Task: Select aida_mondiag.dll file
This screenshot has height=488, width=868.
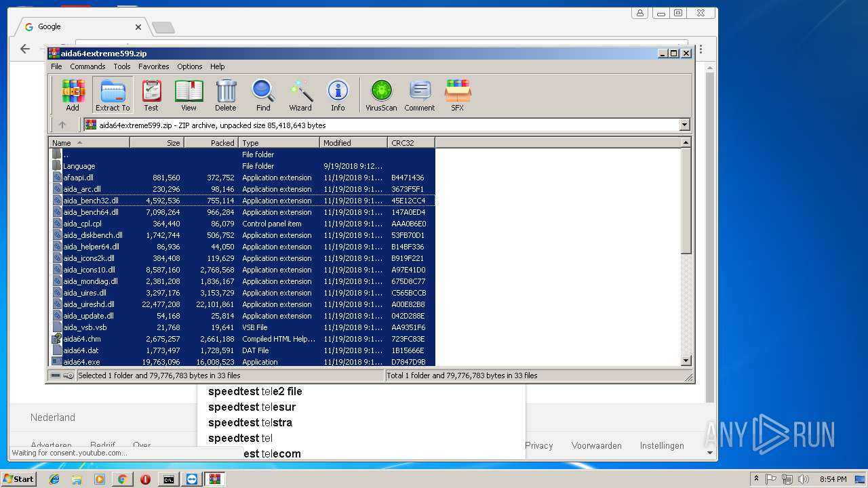Action: (242, 281)
